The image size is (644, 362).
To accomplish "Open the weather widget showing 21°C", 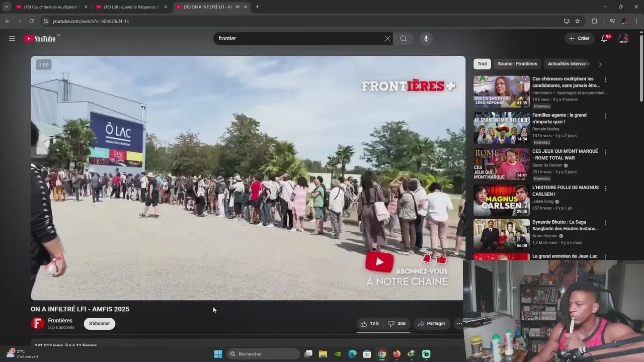I will tap(22, 354).
